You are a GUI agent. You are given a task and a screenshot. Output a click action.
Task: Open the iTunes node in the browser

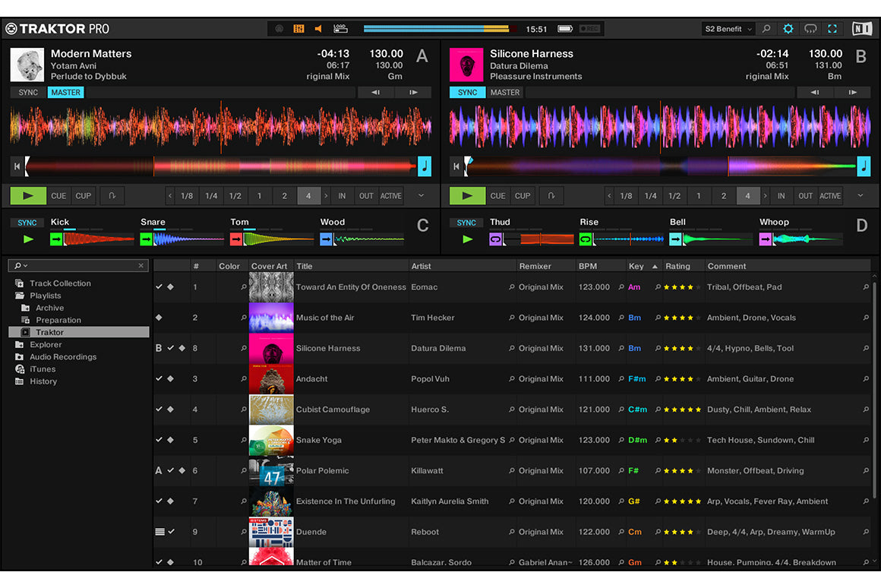[x=42, y=369]
